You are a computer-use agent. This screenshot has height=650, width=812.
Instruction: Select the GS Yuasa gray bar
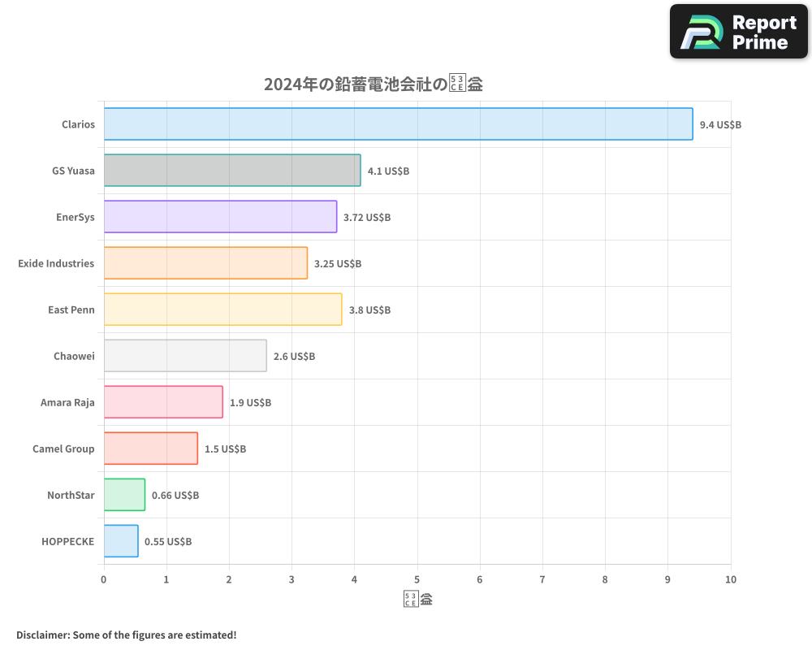coord(232,171)
